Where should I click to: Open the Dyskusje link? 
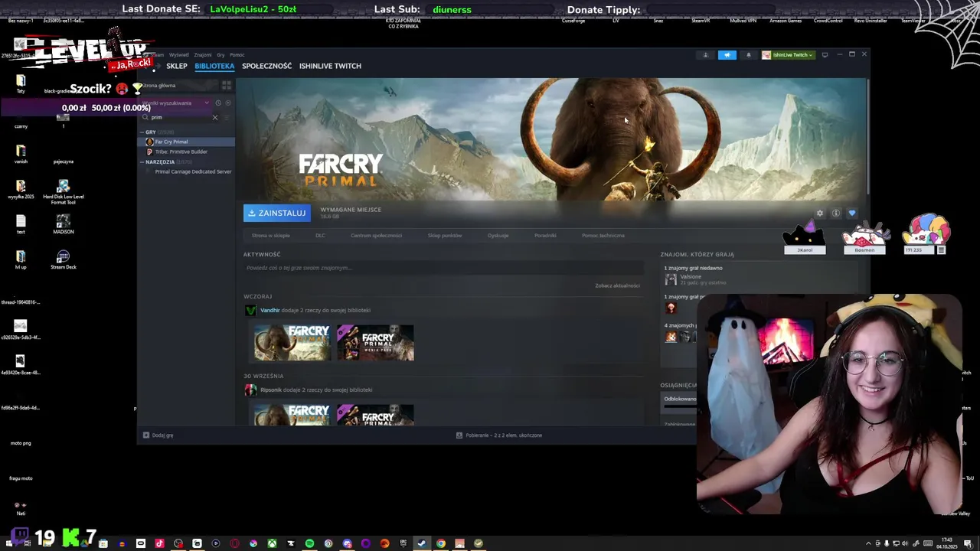(x=498, y=236)
